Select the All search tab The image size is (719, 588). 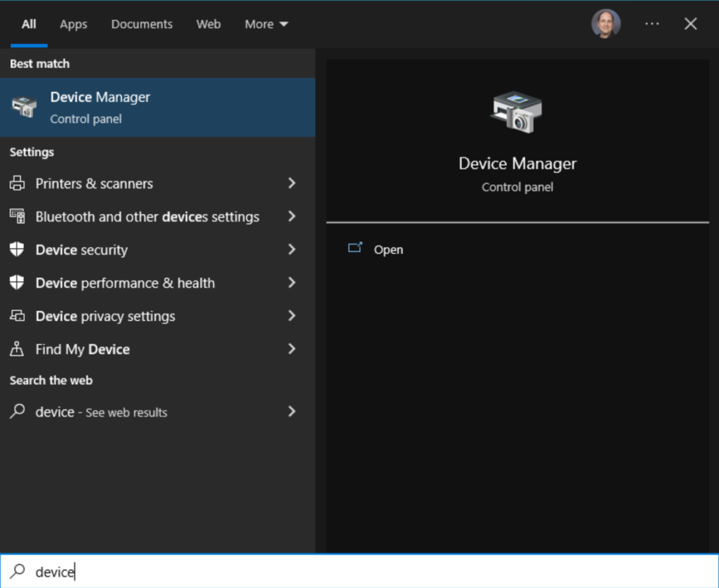[29, 24]
